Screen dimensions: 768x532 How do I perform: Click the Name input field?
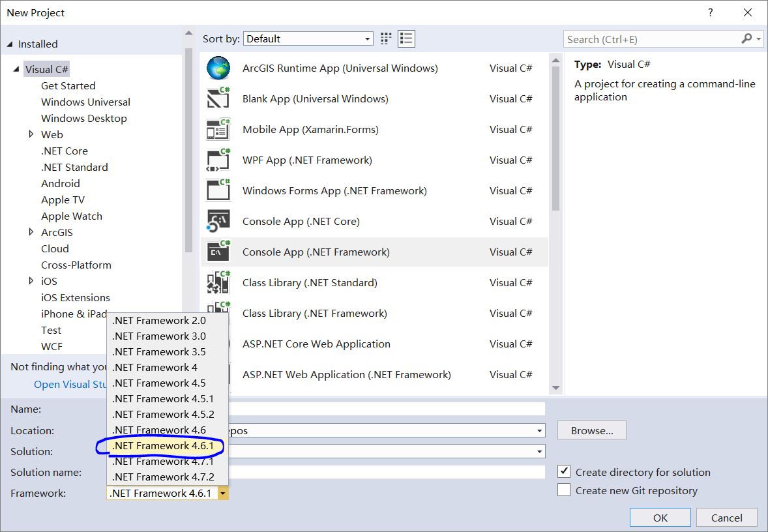pos(387,409)
